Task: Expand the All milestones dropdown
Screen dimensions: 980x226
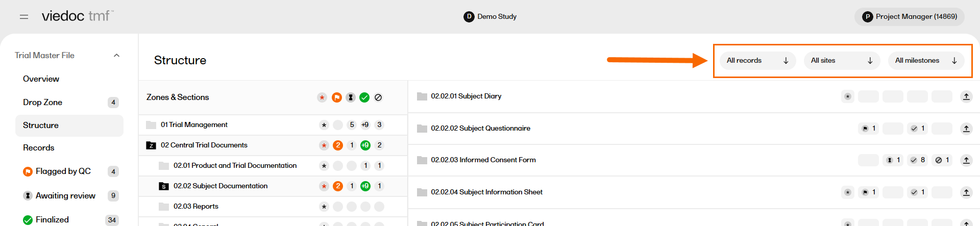Action: (x=926, y=61)
